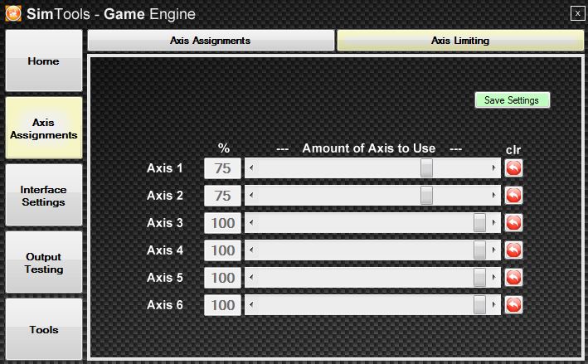Click the Axis 5 slider thumb
Screen dimensions: 588x364
coord(479,278)
